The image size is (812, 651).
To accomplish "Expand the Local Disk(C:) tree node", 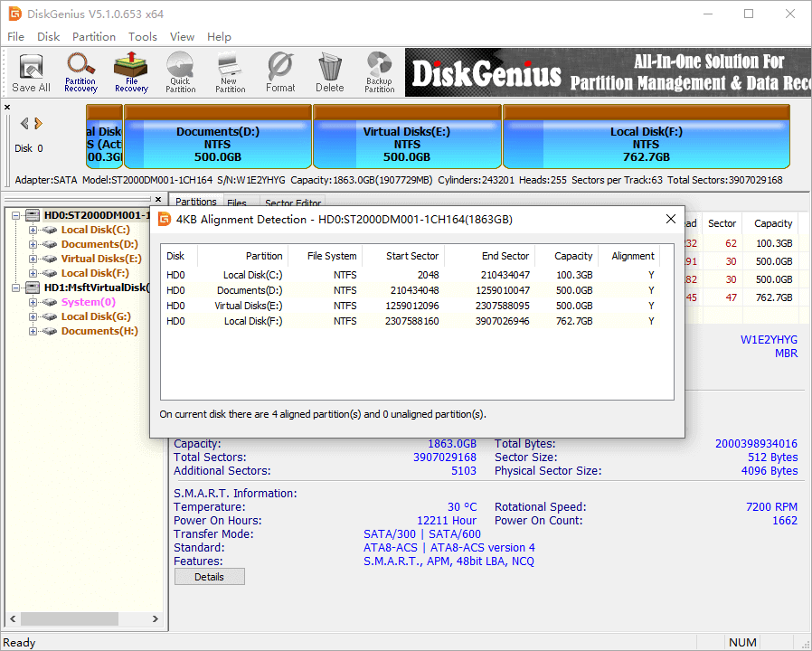I will tap(33, 230).
